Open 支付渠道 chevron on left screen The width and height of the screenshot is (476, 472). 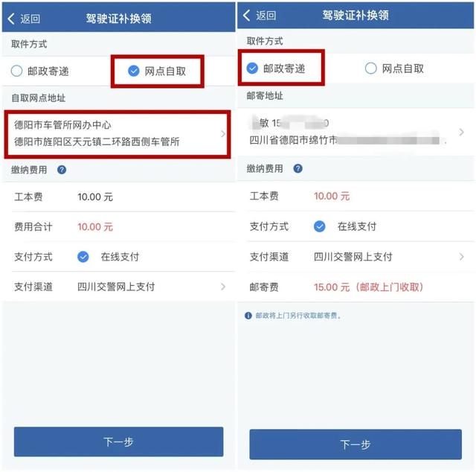(223, 287)
